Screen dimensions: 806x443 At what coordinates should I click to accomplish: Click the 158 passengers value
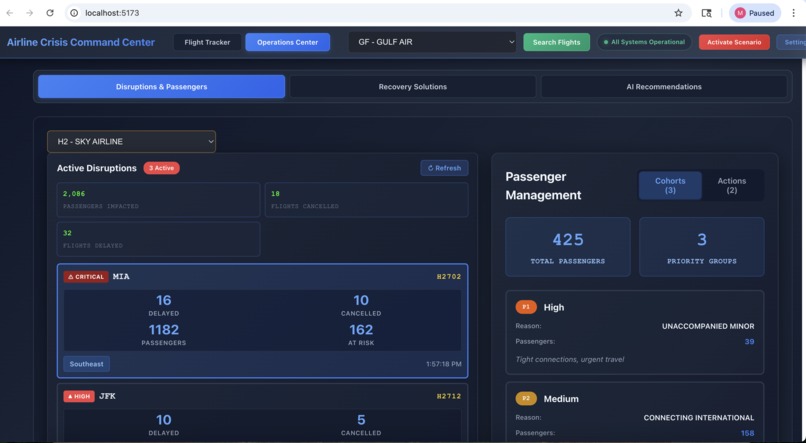click(x=747, y=433)
